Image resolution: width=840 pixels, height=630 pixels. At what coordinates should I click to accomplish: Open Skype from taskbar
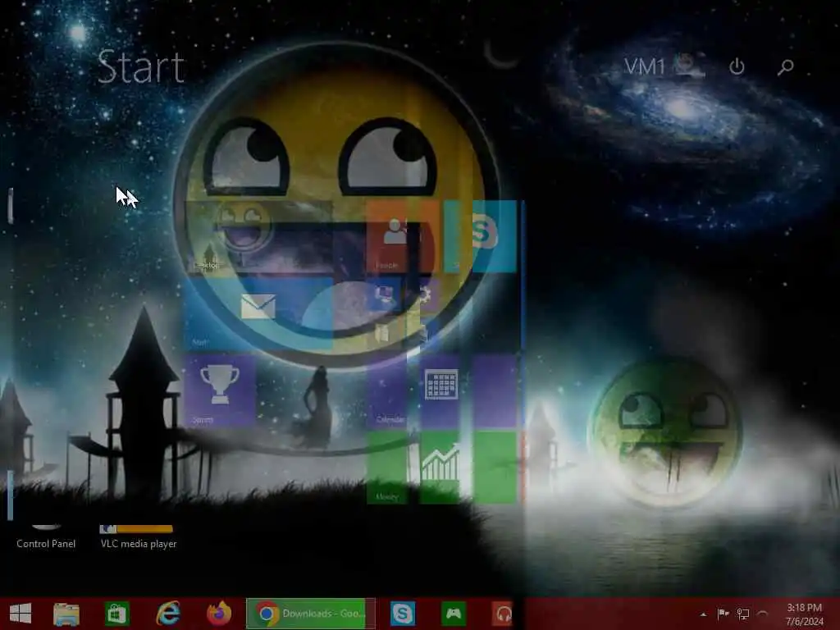[x=402, y=614]
